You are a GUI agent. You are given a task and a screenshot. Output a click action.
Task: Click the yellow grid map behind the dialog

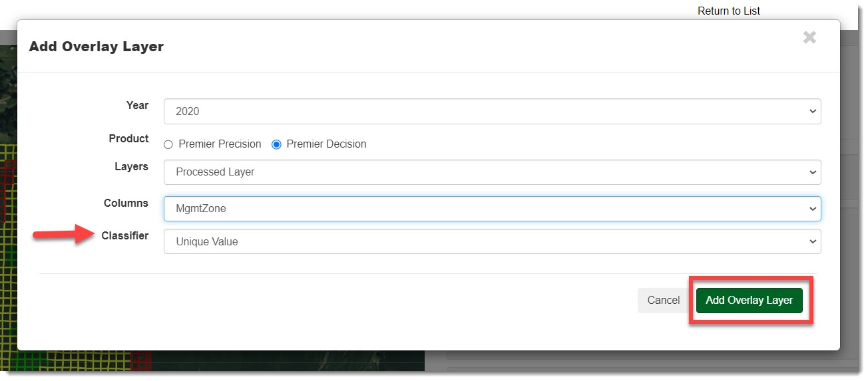(8, 279)
